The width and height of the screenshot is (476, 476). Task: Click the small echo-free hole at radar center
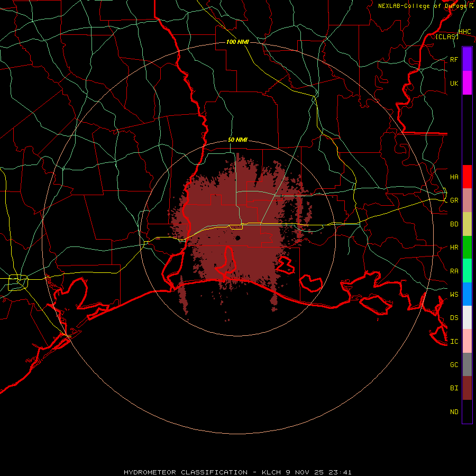click(x=237, y=237)
